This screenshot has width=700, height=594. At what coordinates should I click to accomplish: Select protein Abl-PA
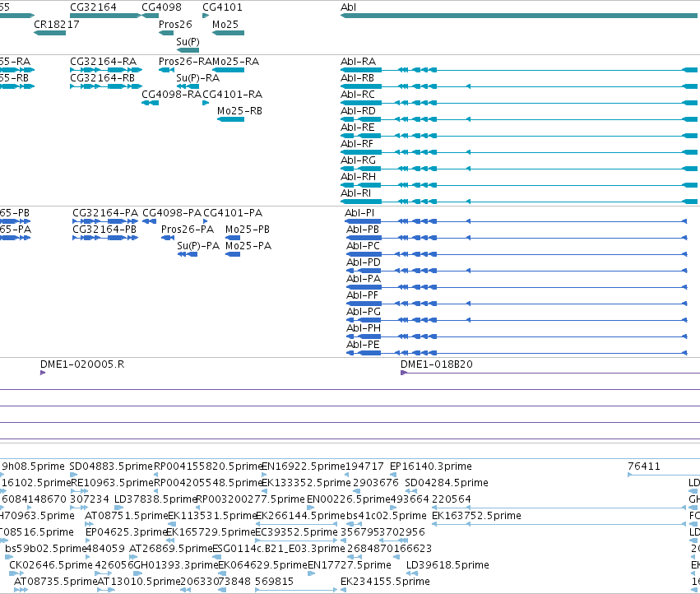[x=517, y=287]
